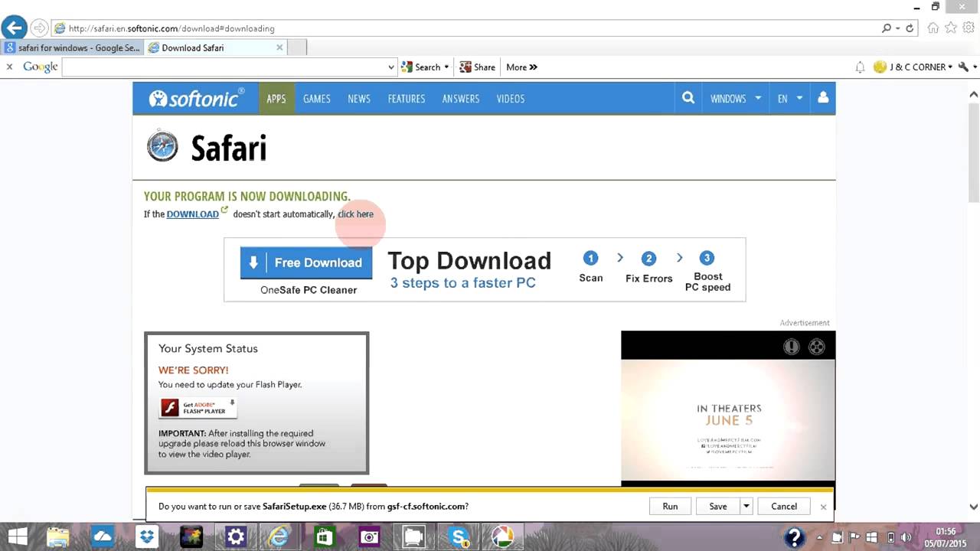Open Skype from the taskbar
This screenshot has height=551, width=980.
click(459, 536)
